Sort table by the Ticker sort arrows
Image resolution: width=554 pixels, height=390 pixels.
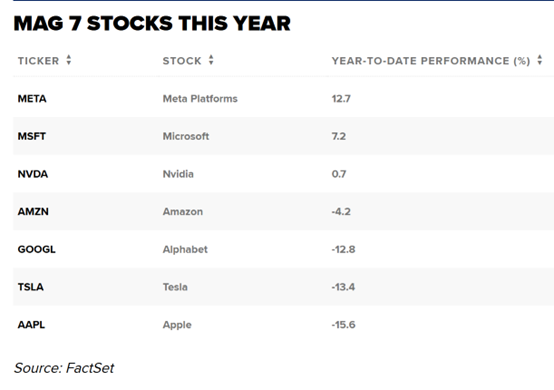click(x=69, y=60)
